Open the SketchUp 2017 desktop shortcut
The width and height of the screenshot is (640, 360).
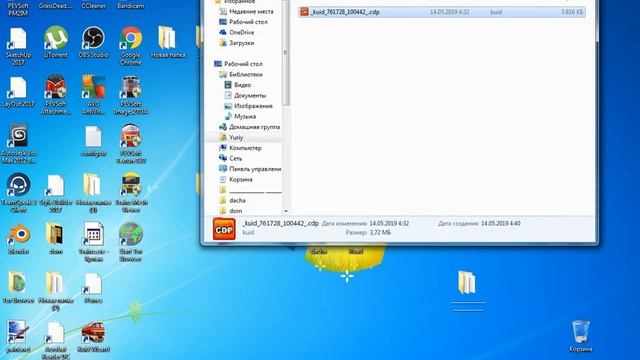coord(18,47)
